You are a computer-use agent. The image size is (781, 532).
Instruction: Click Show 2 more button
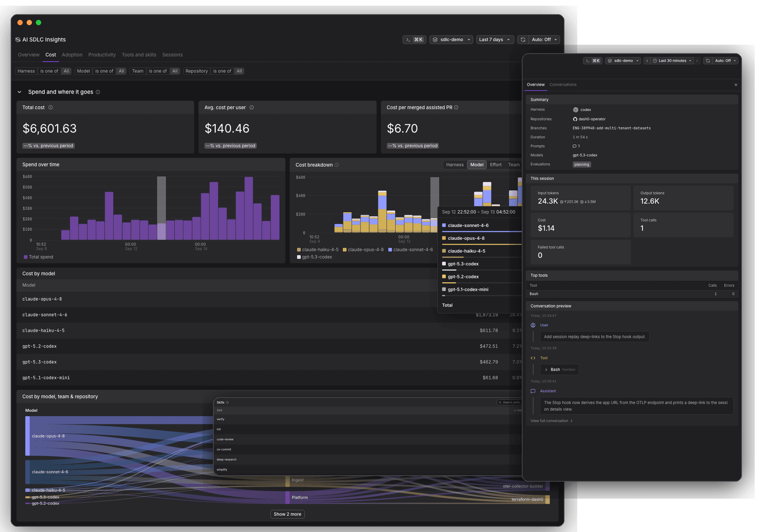pos(287,514)
